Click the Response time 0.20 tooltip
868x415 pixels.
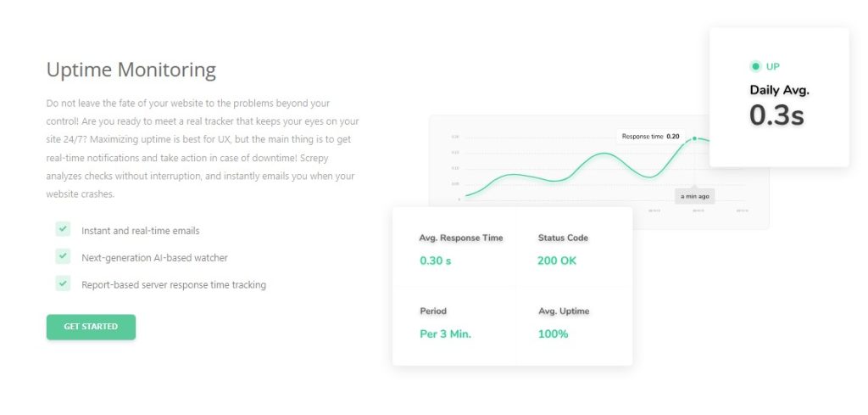pos(650,136)
